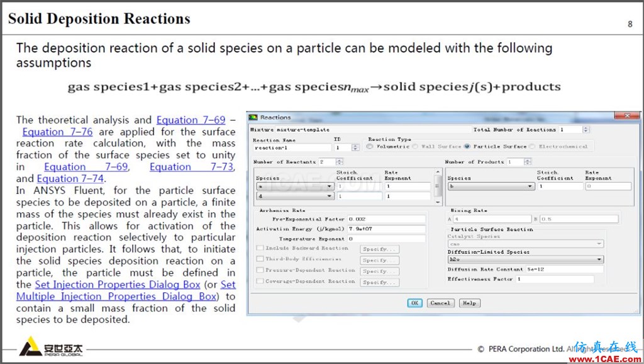Click Rate Exponent field for reactant d
644x364 pixels.
[x=408, y=196]
